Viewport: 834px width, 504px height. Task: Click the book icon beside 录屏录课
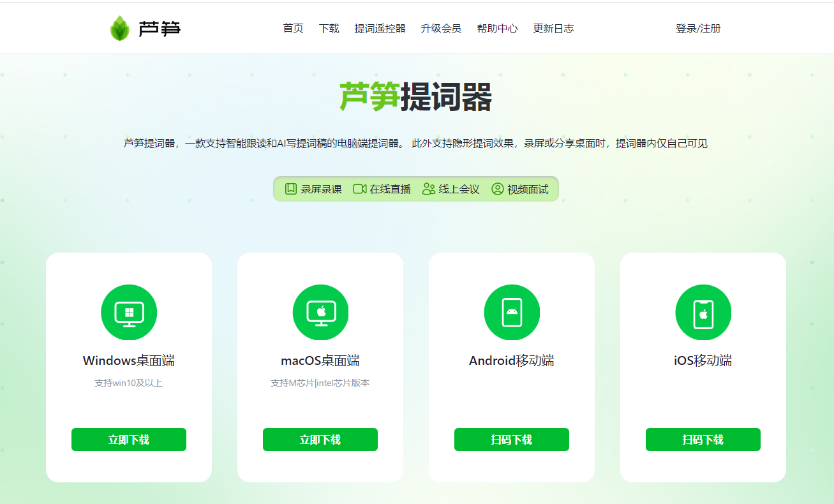pos(289,189)
